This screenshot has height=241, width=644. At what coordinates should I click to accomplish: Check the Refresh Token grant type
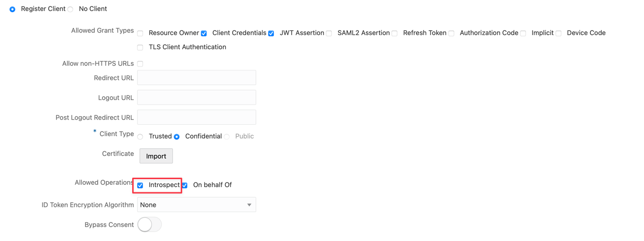click(x=395, y=34)
